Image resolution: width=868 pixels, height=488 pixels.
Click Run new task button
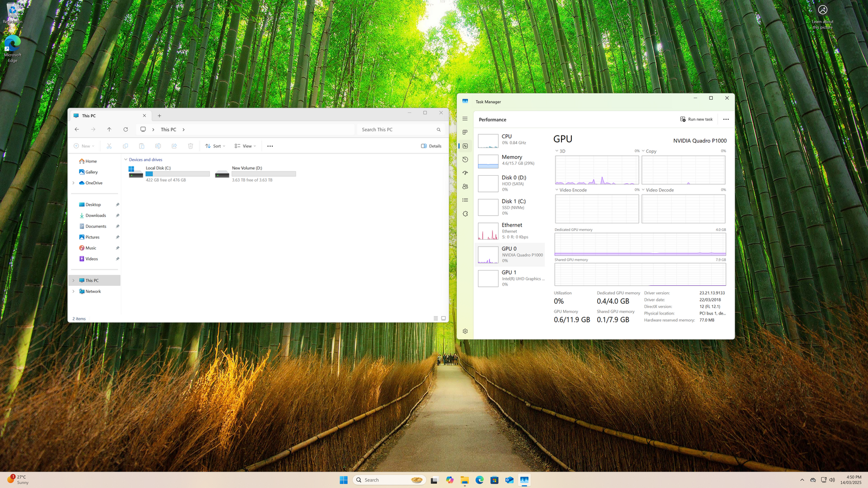[697, 119]
